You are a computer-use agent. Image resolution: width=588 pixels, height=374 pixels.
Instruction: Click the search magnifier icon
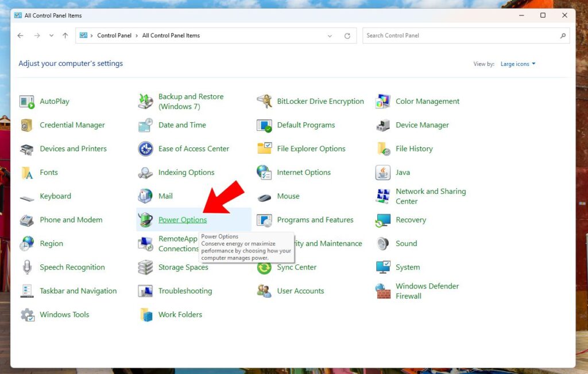coord(563,36)
